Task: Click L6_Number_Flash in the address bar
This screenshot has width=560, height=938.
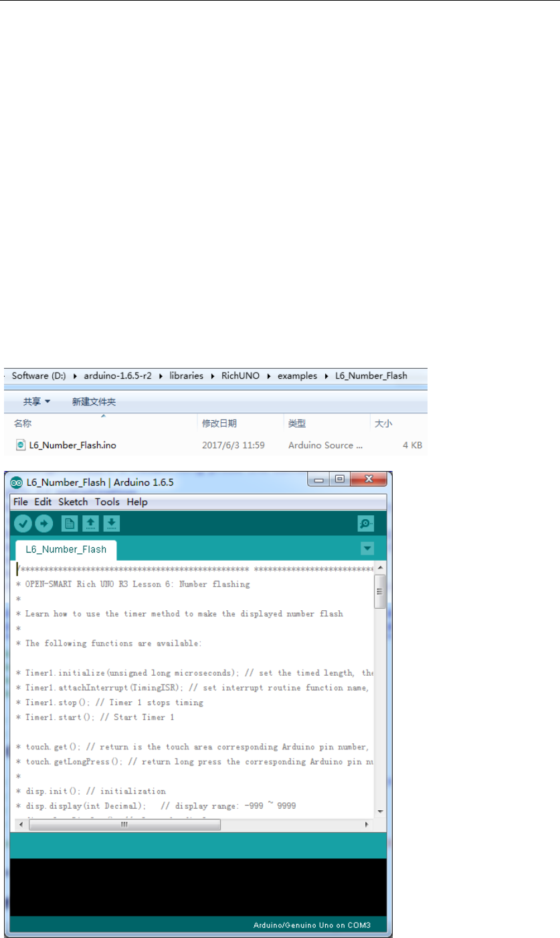Action: (371, 375)
